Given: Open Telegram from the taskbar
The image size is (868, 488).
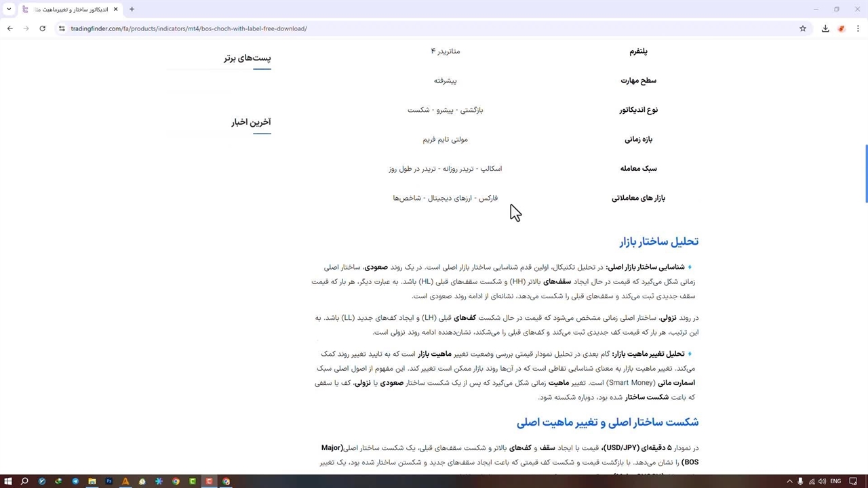Looking at the screenshot, I should click(x=75, y=481).
